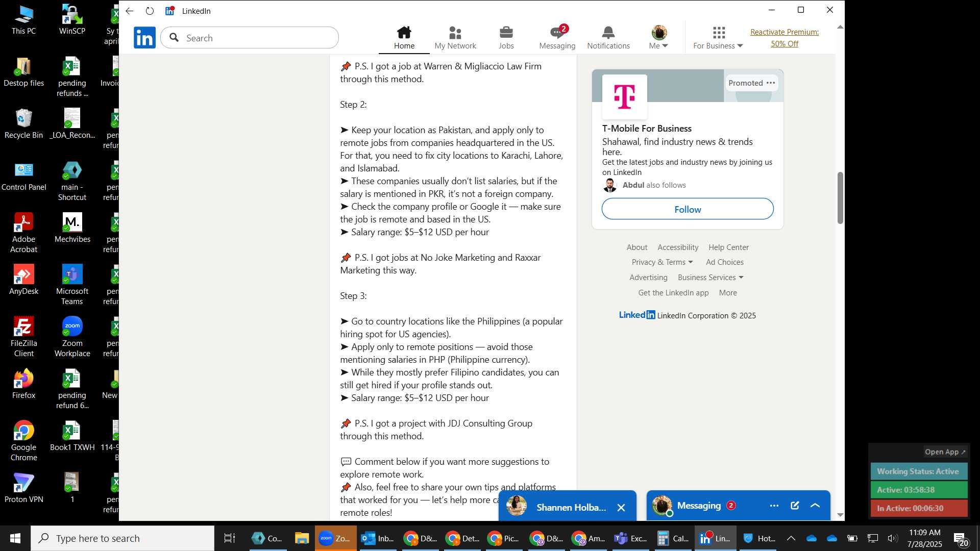
Task: Click the scrollbar down arrow
Action: tap(840, 515)
